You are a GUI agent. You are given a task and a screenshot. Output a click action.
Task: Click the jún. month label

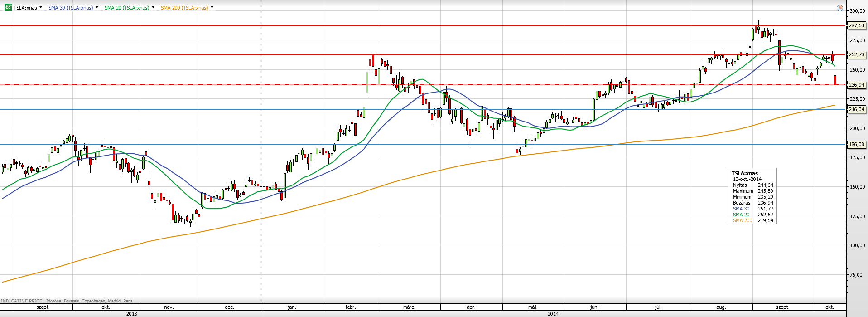(594, 307)
